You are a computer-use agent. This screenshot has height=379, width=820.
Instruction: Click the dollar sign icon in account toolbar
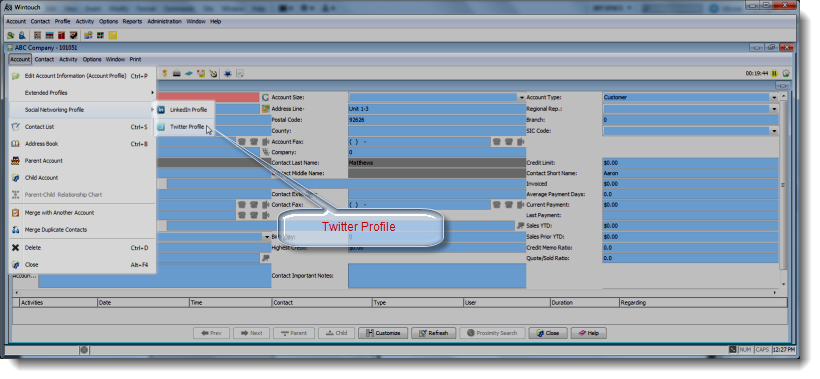(165, 74)
